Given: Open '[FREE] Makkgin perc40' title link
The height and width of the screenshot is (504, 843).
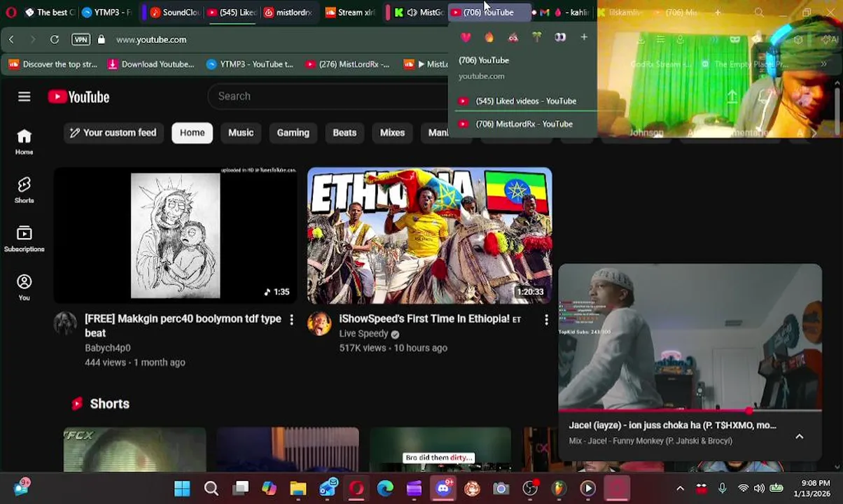Looking at the screenshot, I should (183, 325).
